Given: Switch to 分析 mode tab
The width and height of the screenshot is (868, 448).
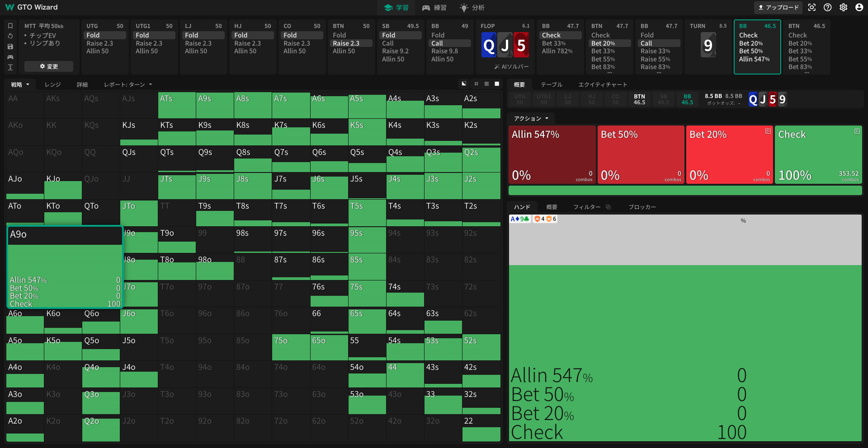Looking at the screenshot, I should [x=472, y=8].
